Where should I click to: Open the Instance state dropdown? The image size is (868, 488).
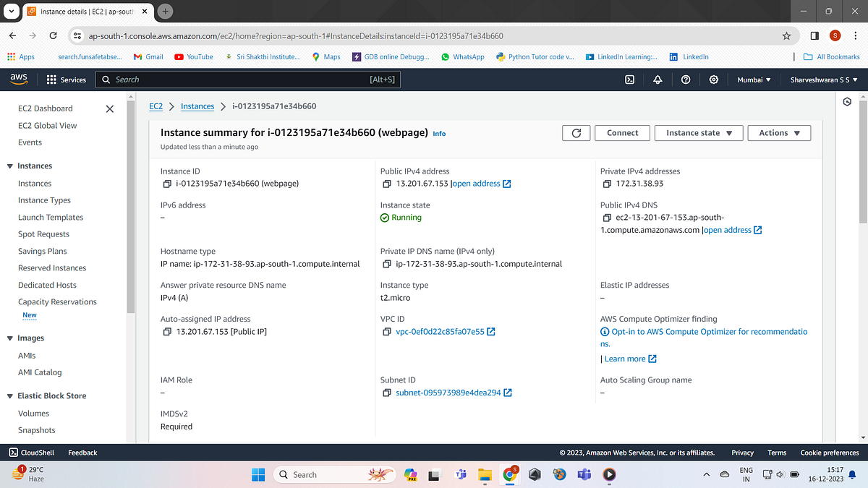[x=698, y=132]
